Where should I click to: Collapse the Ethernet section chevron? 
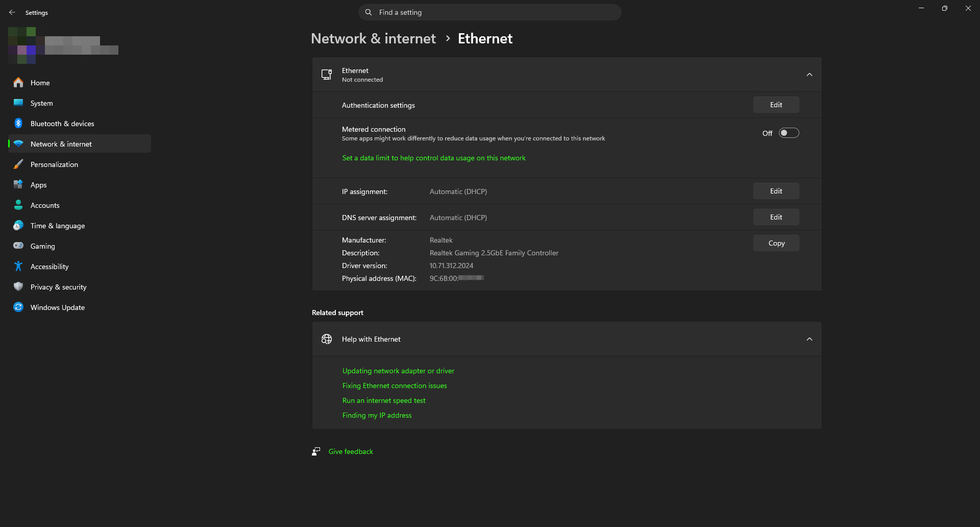pos(810,75)
